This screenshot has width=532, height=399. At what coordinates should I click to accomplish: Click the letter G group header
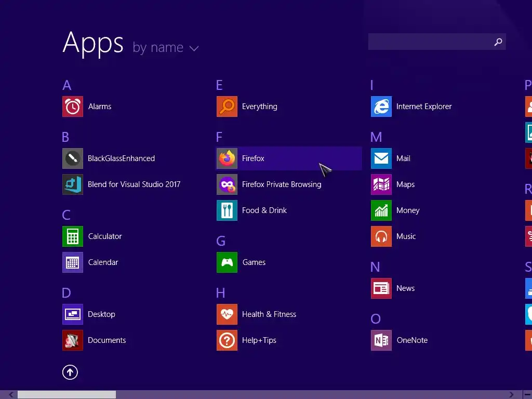221,241
